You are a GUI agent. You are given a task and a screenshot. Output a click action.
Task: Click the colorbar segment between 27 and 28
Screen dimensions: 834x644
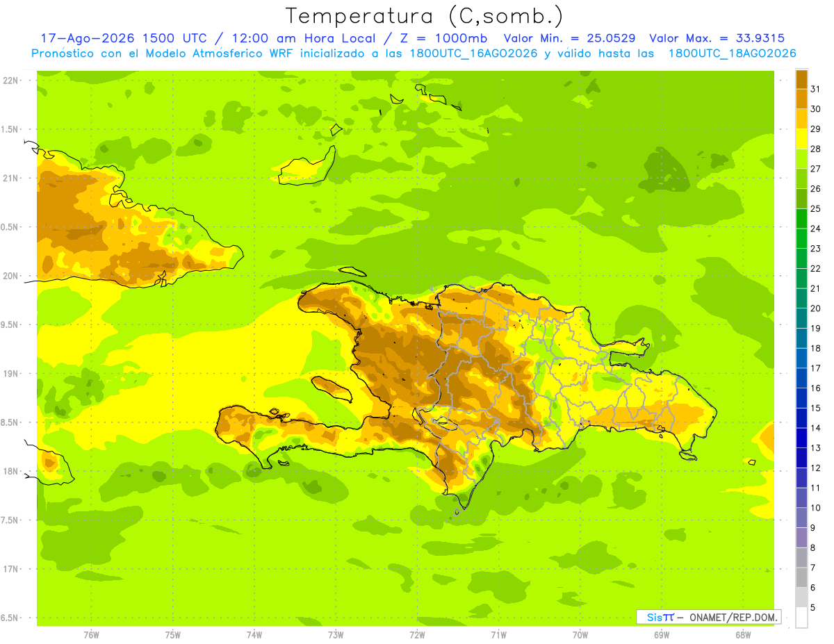pos(801,158)
